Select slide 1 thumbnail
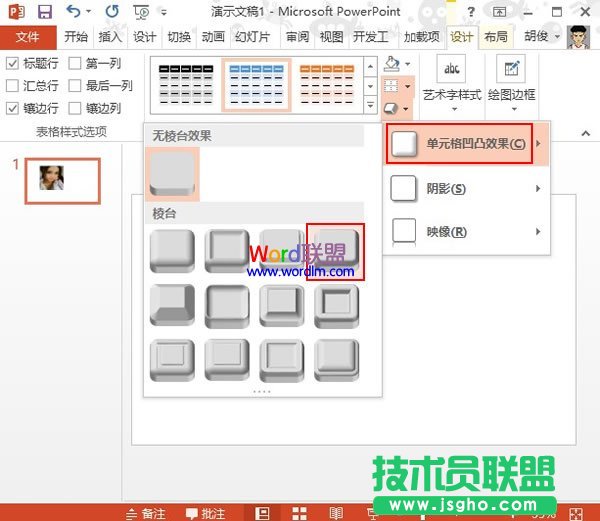This screenshot has height=521, width=600. pos(63,181)
